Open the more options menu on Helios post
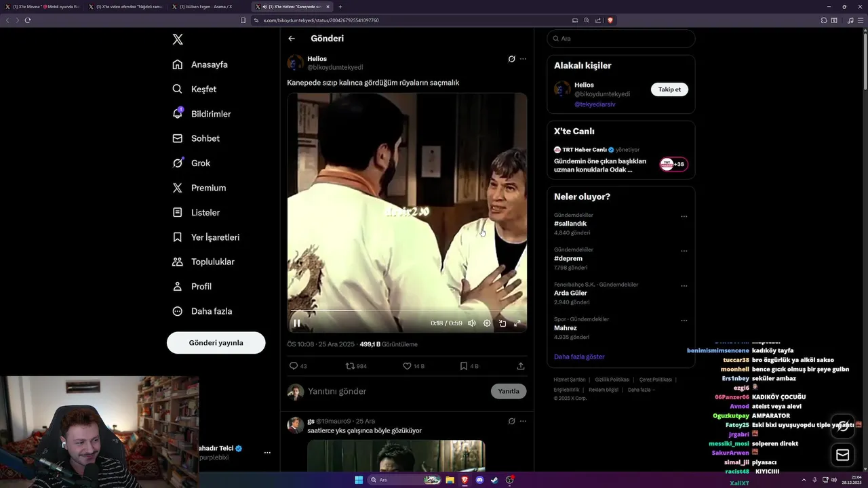 click(x=523, y=59)
